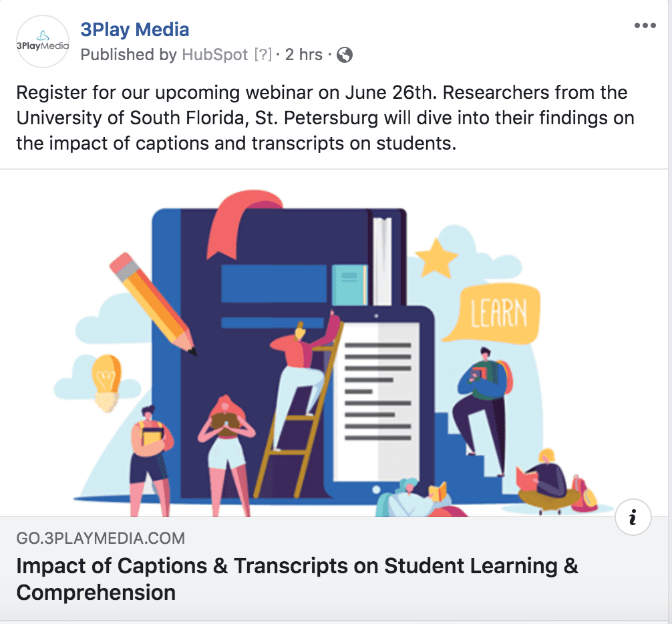The image size is (672, 624).
Task: Open the 2 hrs timestamp link
Action: coord(303,55)
